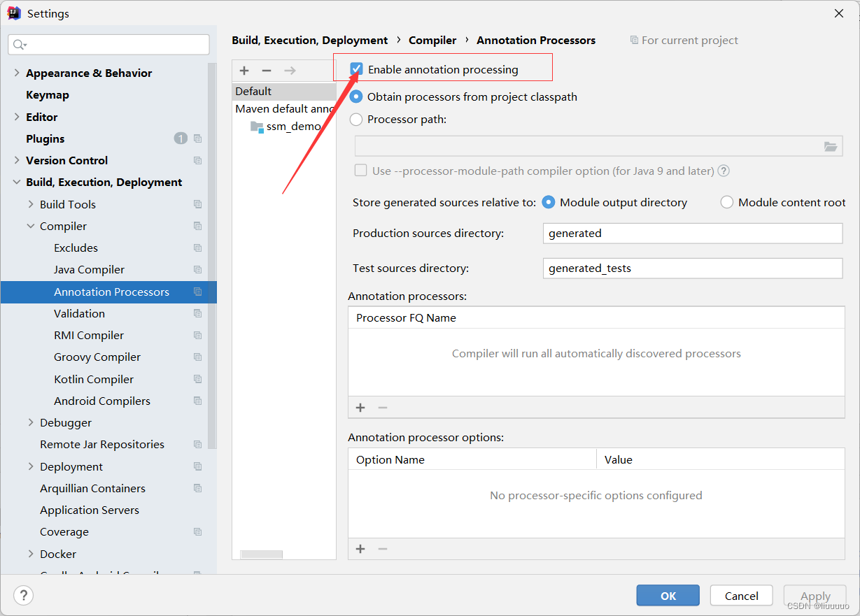860x616 pixels.
Task: Expand the Editor settings section
Action: point(17,117)
